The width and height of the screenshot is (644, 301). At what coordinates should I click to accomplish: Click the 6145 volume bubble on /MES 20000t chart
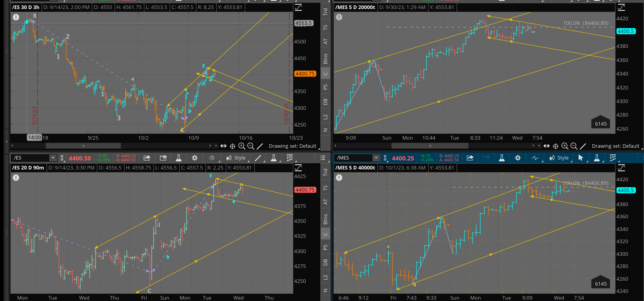pos(601,122)
